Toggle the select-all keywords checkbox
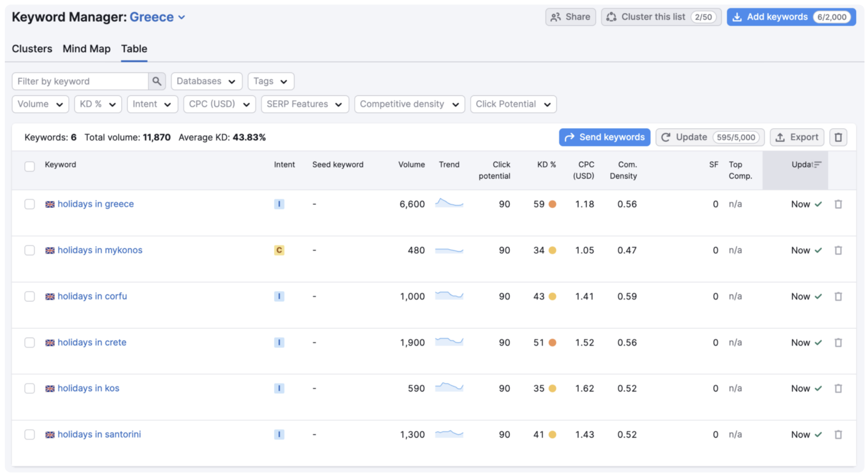Image resolution: width=868 pixels, height=476 pixels. coord(30,166)
